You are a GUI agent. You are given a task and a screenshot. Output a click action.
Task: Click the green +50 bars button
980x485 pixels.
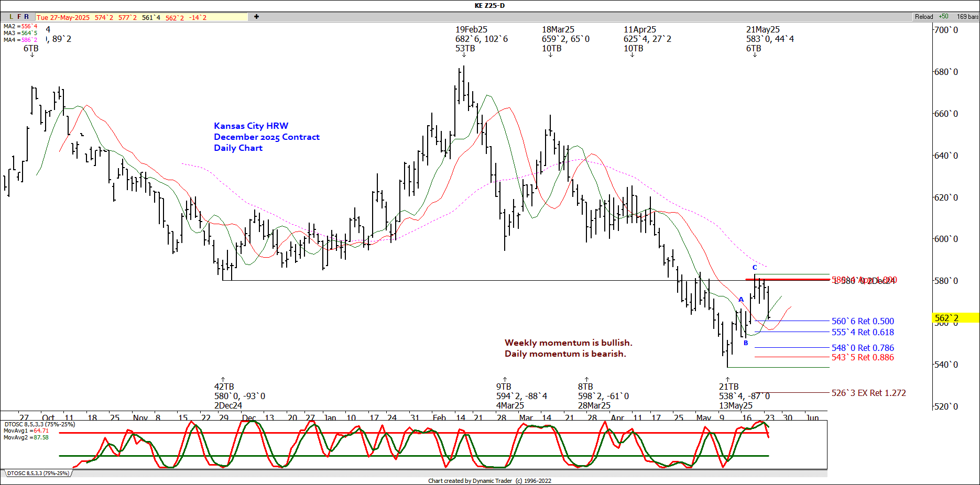click(x=943, y=17)
